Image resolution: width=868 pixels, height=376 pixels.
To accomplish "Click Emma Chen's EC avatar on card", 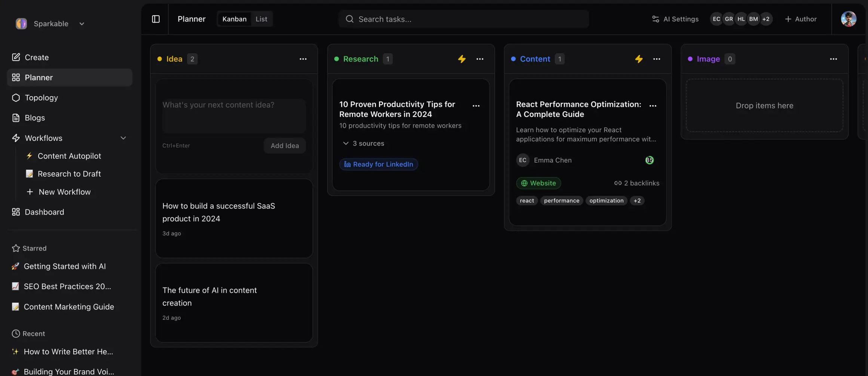I will (x=522, y=160).
